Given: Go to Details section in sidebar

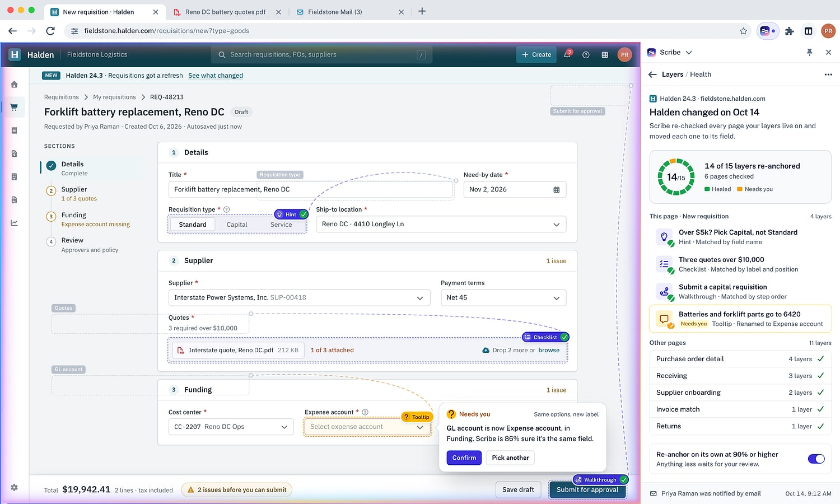Looking at the screenshot, I should coord(90,168).
